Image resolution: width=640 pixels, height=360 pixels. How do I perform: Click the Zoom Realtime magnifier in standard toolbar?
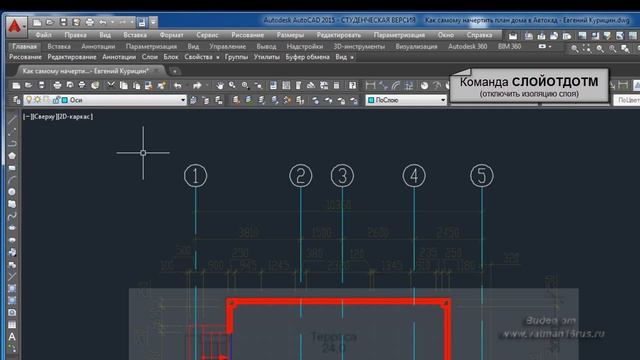(232, 85)
